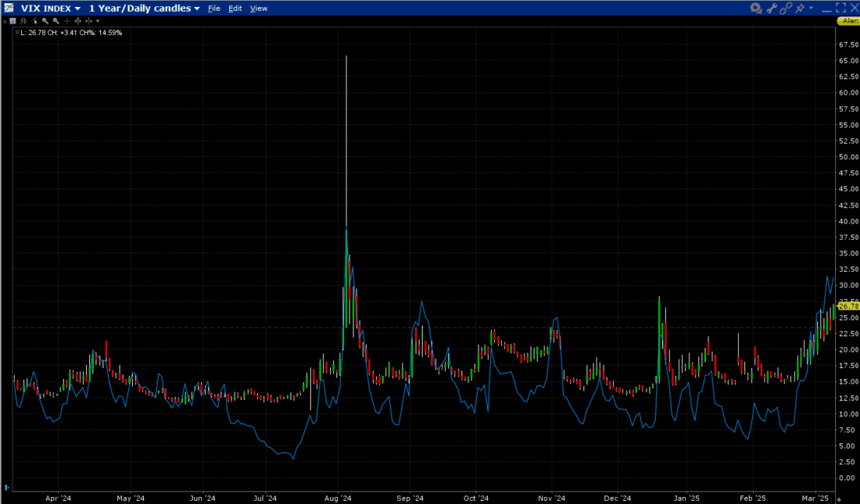This screenshot has height=504, width=860.
Task: Click the 40.00 price axis label
Action: click(848, 222)
